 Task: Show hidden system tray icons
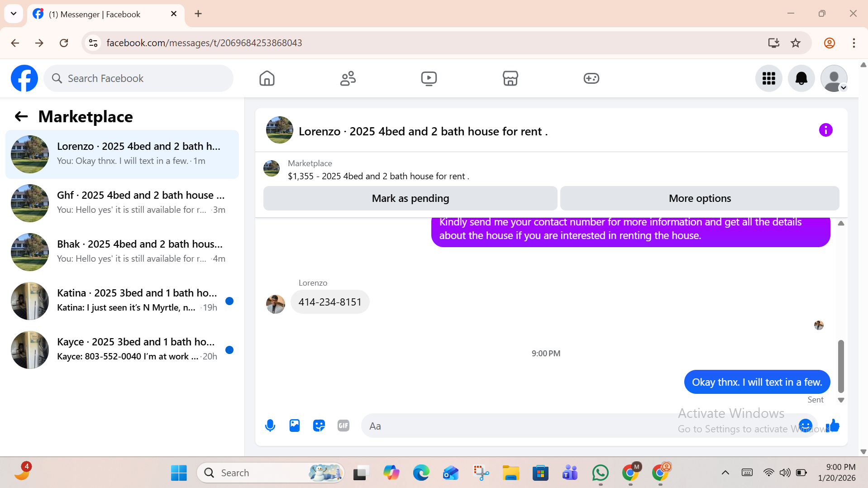point(725,473)
